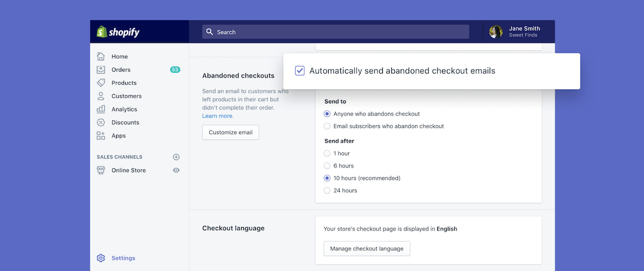Click the Settings gear icon

click(x=101, y=258)
